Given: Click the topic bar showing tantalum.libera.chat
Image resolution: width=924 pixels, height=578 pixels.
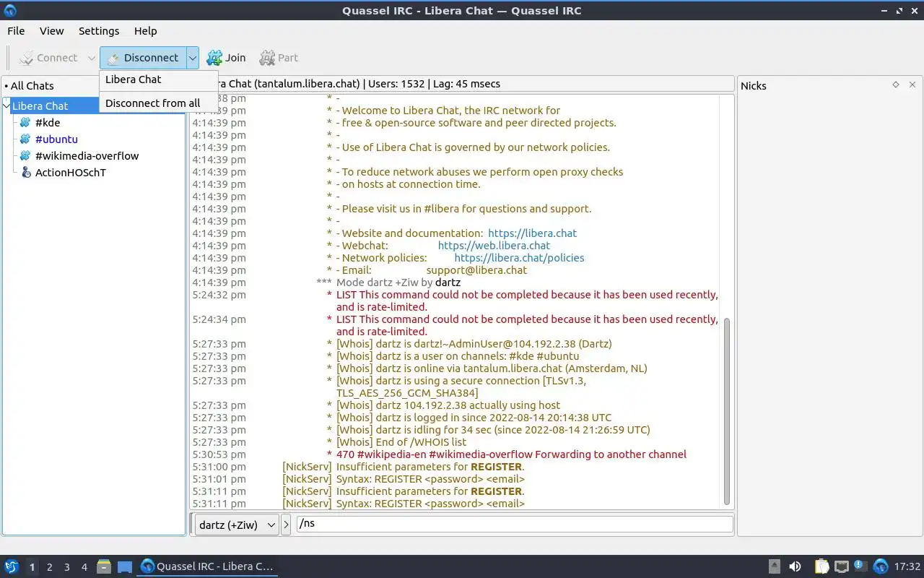Looking at the screenshot, I should (462, 84).
